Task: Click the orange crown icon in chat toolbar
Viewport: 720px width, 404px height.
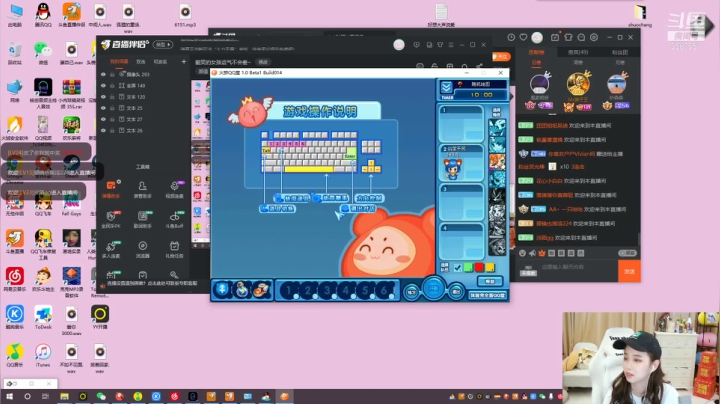Action: pyautogui.click(x=542, y=253)
